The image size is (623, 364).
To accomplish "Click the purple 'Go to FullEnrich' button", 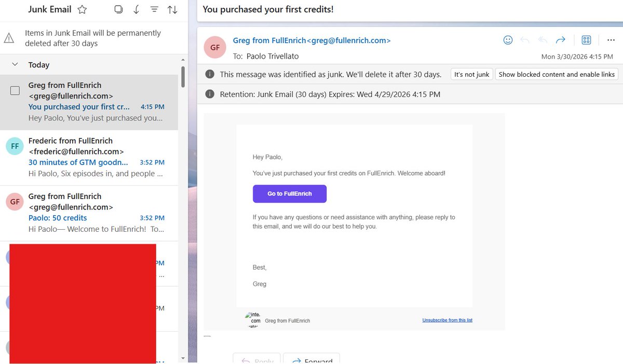I will (x=290, y=193).
